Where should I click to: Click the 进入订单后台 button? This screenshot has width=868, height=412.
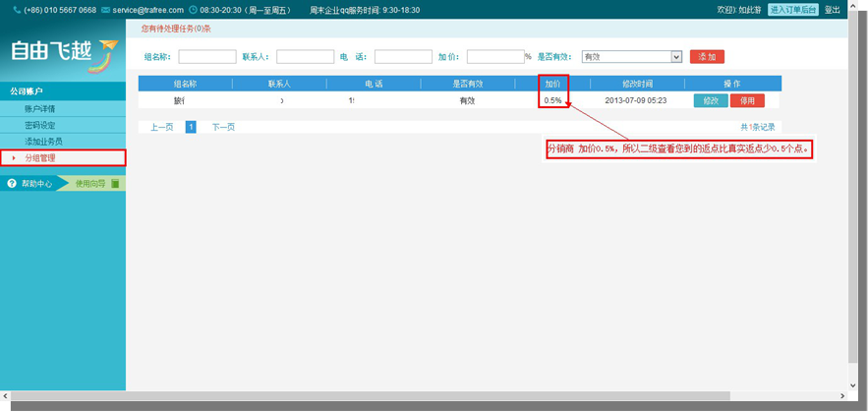(793, 9)
